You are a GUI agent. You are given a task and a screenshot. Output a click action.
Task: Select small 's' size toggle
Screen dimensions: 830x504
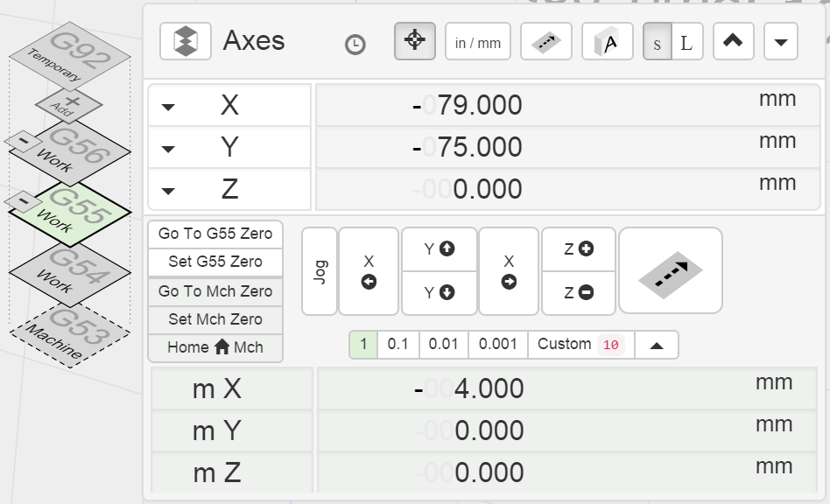click(658, 42)
